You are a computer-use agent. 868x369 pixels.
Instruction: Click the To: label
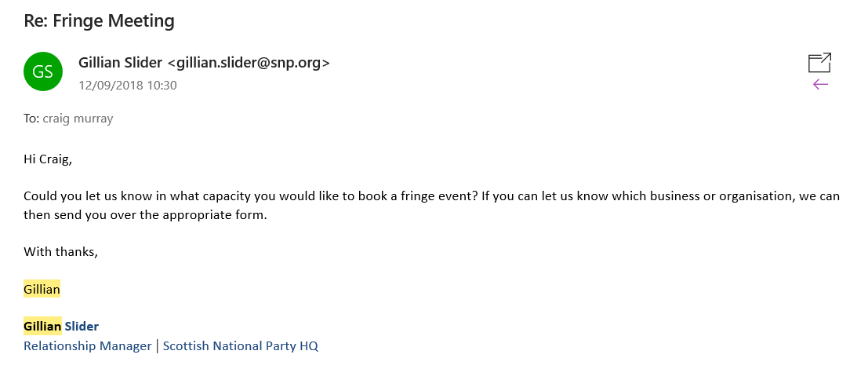(31, 119)
